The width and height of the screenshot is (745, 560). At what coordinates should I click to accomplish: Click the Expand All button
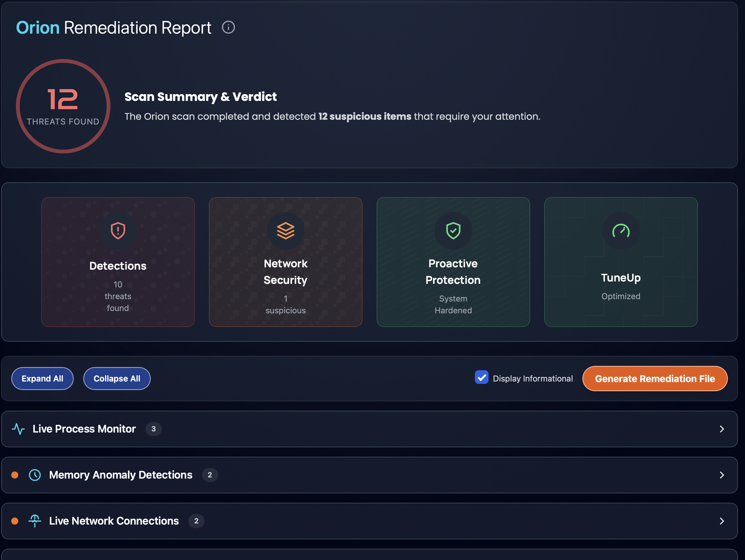coord(43,379)
